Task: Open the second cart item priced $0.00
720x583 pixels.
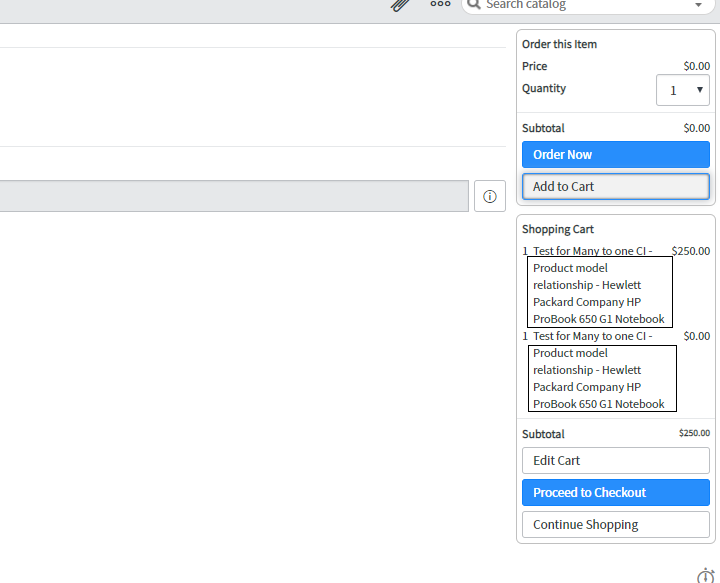Action: 598,370
